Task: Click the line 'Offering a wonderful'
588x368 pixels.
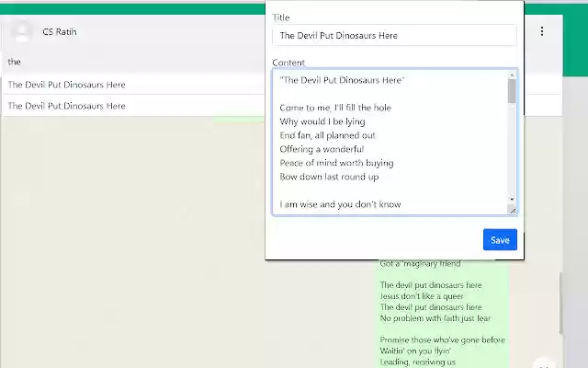Action: click(322, 149)
